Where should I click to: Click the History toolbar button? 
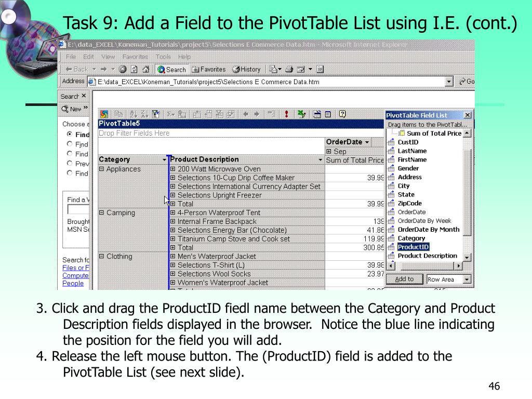(x=246, y=69)
